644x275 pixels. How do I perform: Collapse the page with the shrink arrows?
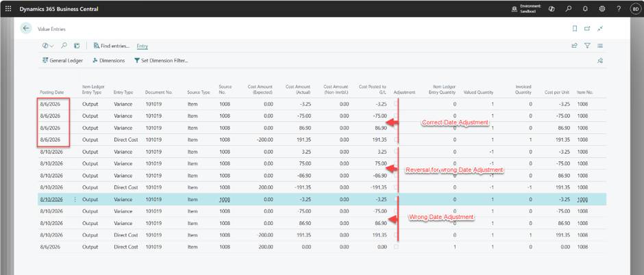click(600, 28)
